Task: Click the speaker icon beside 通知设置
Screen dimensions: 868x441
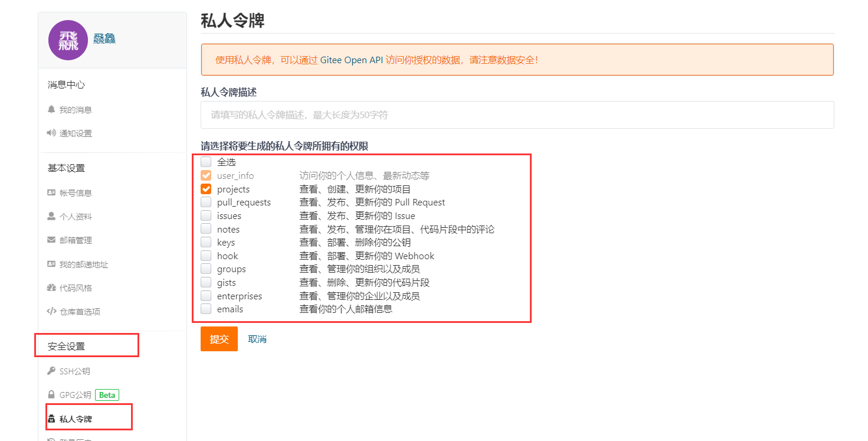Action: point(51,133)
